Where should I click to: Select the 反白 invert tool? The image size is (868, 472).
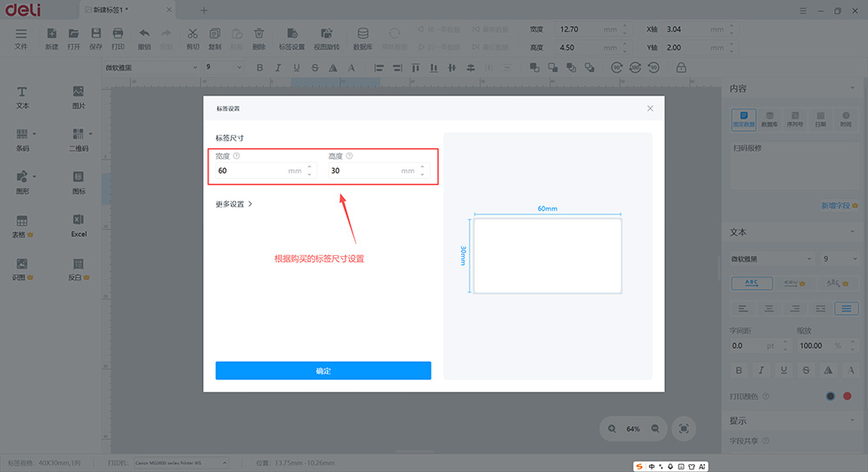(79, 269)
